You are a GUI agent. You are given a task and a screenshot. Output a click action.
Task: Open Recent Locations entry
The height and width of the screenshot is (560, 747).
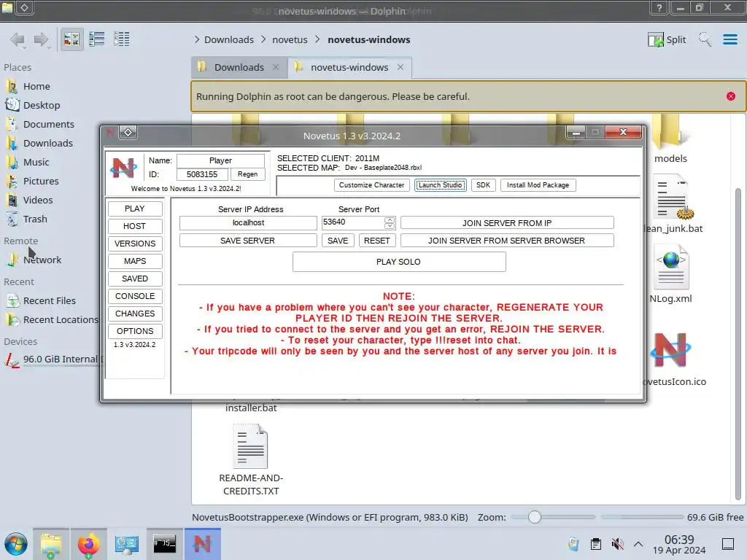coord(60,320)
